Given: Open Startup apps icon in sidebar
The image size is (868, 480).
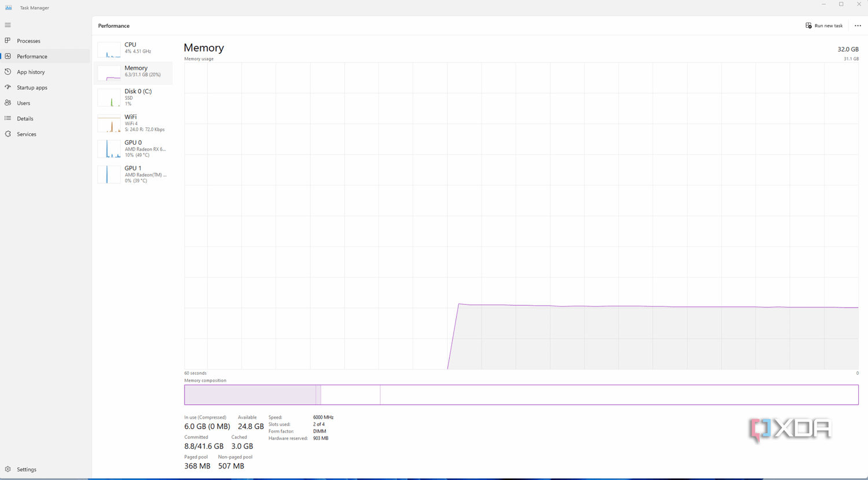Looking at the screenshot, I should [x=8, y=87].
